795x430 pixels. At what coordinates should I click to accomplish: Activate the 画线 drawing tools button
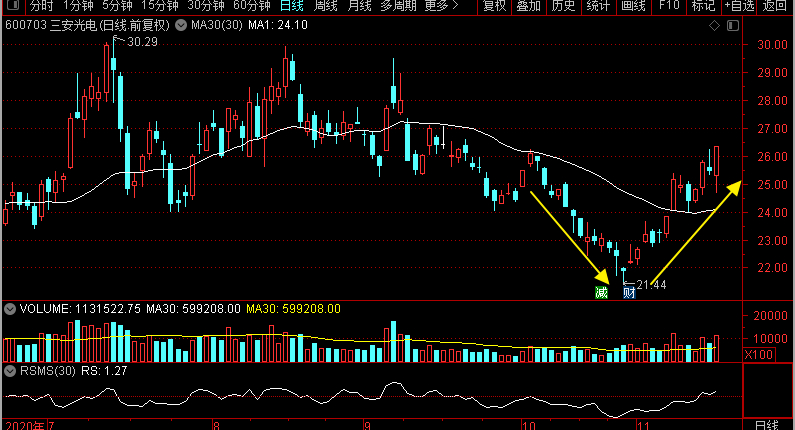pyautogui.click(x=633, y=6)
